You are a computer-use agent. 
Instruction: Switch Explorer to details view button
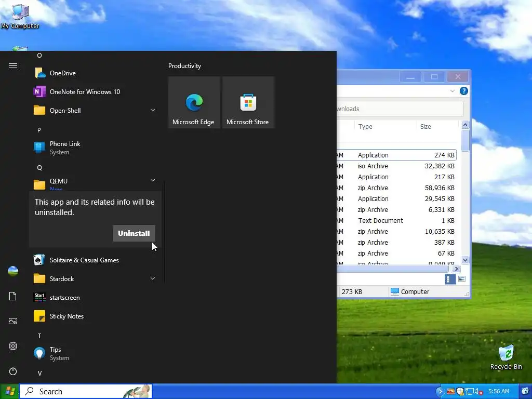point(450,279)
